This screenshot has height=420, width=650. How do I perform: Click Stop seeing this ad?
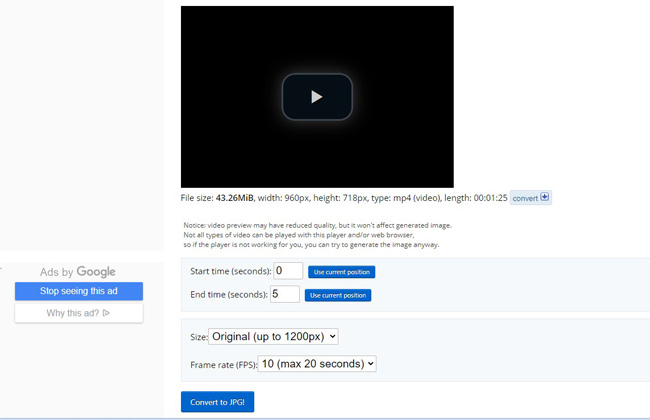pos(79,291)
